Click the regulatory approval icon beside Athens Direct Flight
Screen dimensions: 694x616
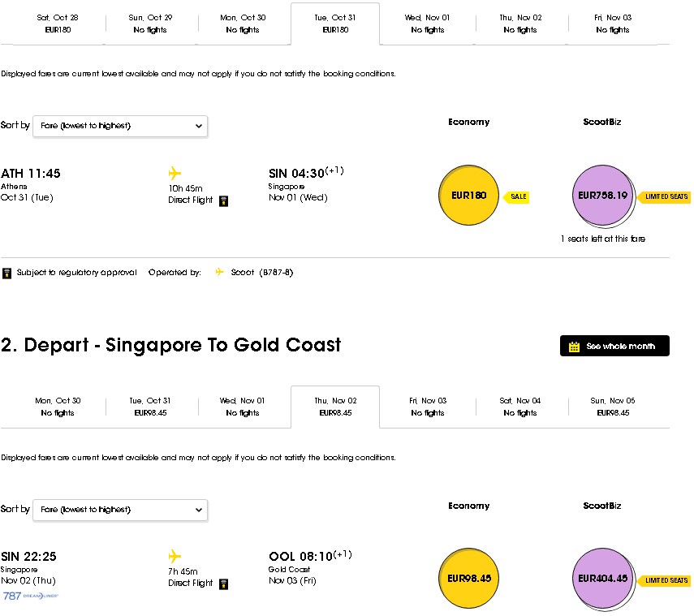(223, 201)
